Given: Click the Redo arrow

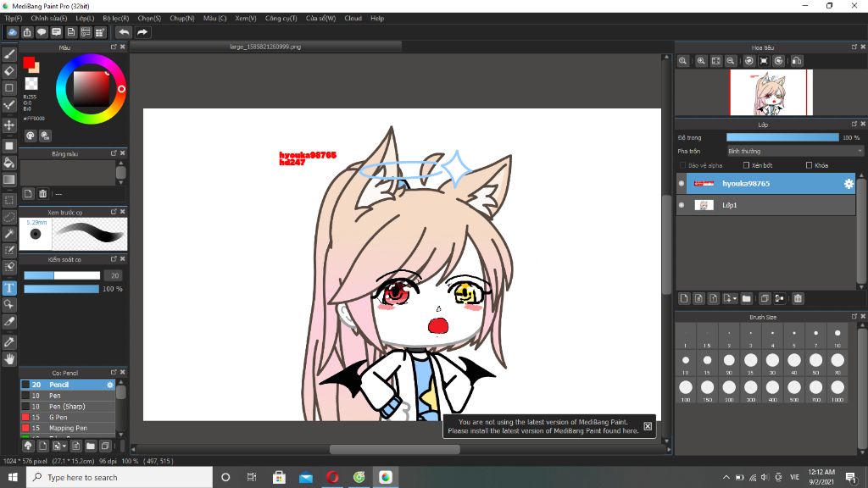Looking at the screenshot, I should click(142, 32).
